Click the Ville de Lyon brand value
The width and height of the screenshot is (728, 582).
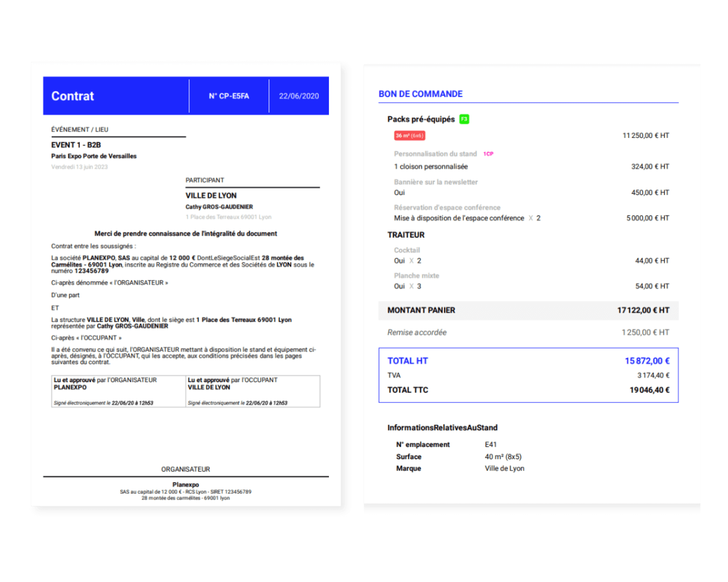504,469
